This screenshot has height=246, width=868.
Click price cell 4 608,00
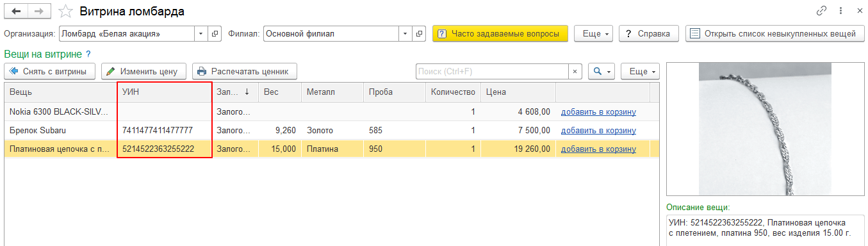518,111
